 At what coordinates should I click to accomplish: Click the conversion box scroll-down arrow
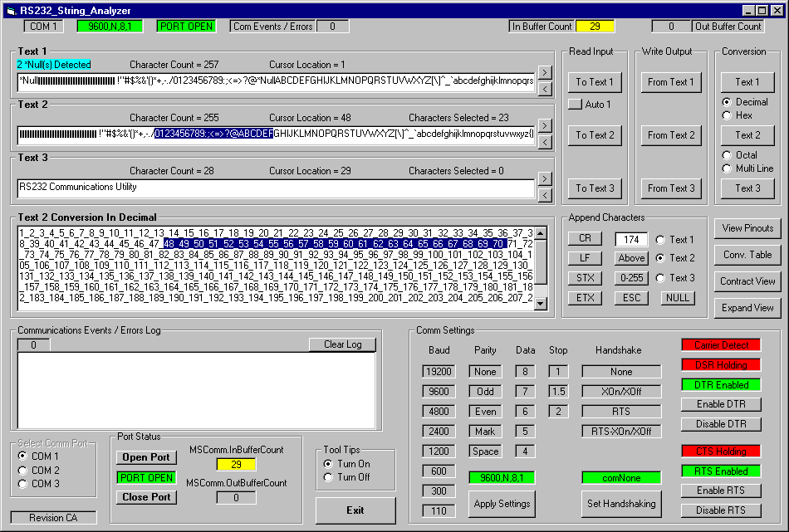point(541,304)
